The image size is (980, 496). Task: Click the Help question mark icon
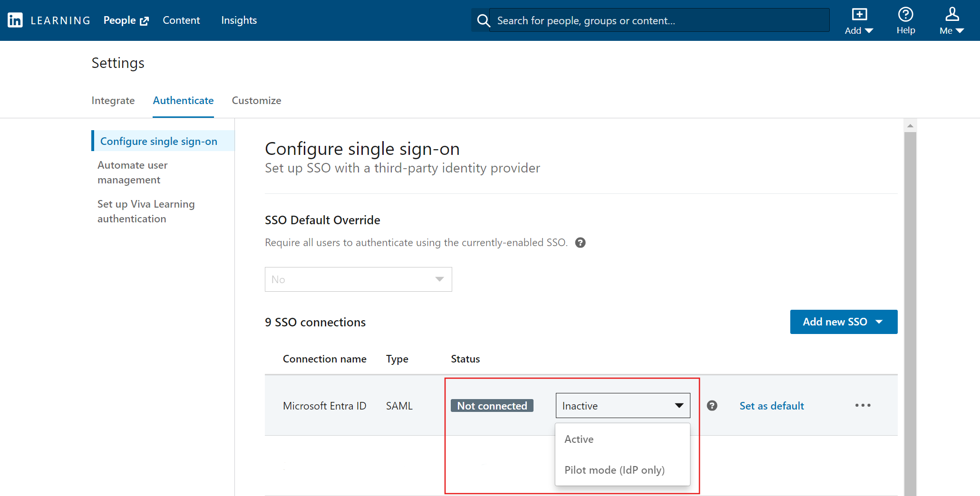(x=905, y=15)
